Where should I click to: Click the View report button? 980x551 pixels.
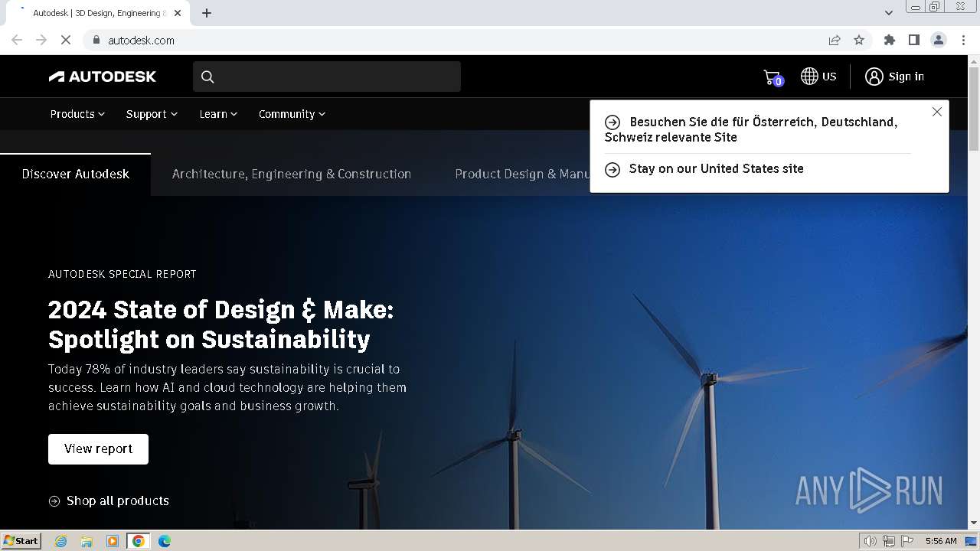pos(98,449)
